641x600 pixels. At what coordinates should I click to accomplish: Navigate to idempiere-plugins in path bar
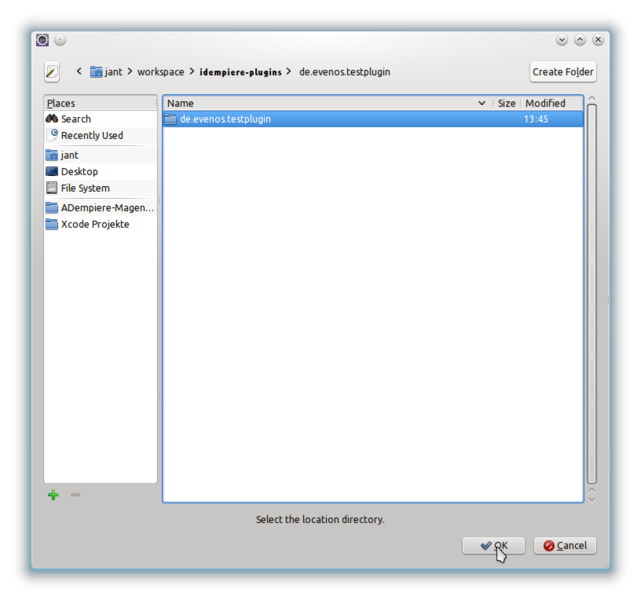pyautogui.click(x=240, y=72)
